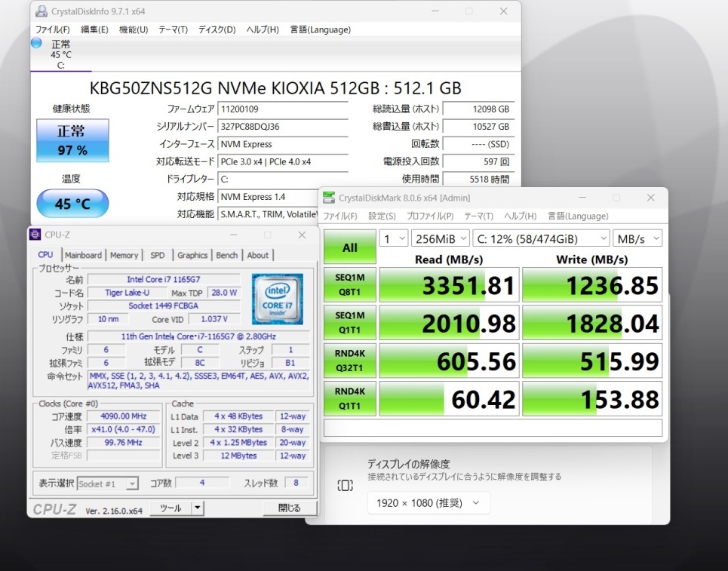Viewport: 728px width, 571px height.
Task: Expand the C: 12% drive selector
Action: click(540, 238)
